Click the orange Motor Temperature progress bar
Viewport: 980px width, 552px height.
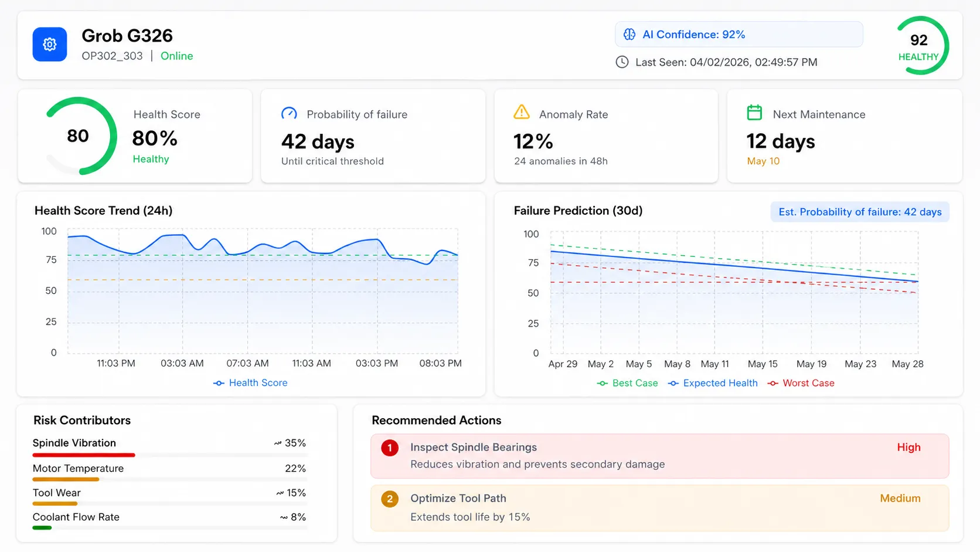66,479
